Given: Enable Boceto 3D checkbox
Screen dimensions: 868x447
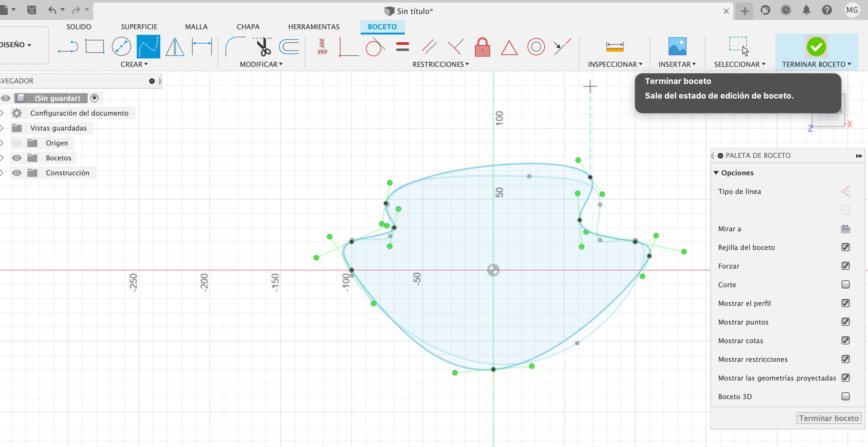Looking at the screenshot, I should 845,396.
